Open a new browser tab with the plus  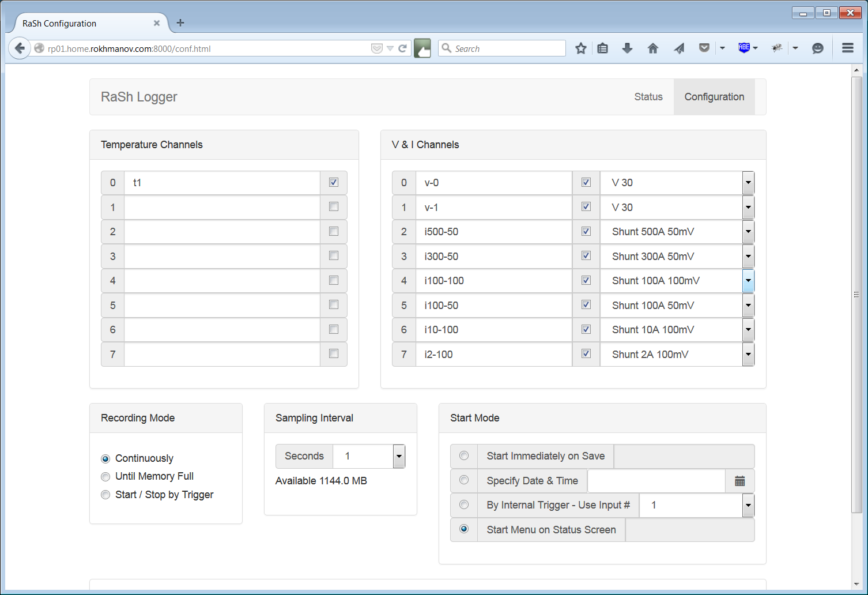180,23
